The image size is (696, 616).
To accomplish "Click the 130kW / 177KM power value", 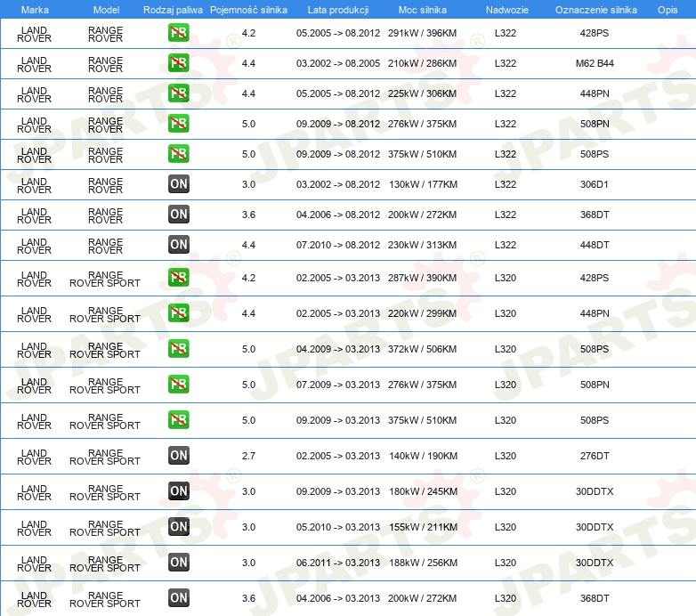I will click(423, 184).
